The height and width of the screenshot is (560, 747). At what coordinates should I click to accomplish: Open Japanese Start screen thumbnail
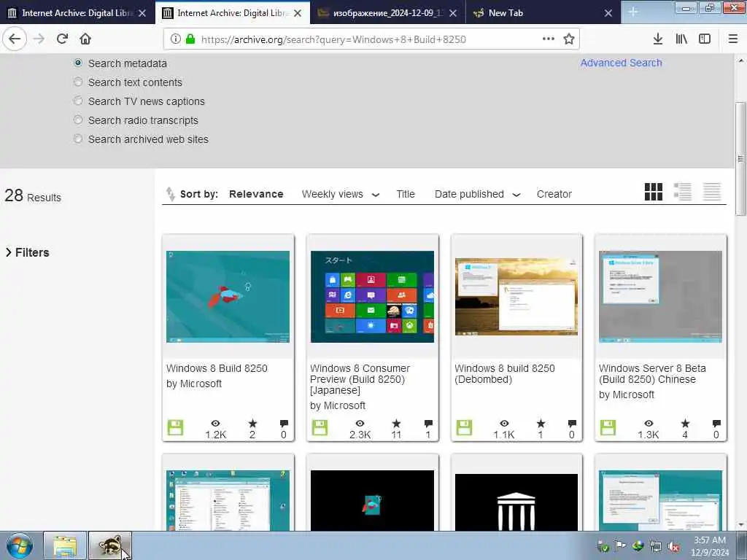tap(372, 296)
